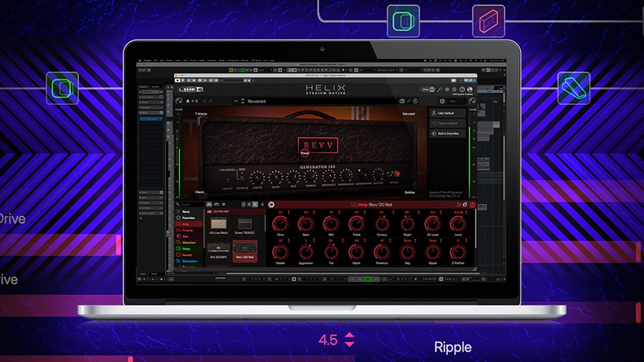The height and width of the screenshot is (362, 644).
Task: Open the Helix settings gear icon
Action: coord(447,90)
